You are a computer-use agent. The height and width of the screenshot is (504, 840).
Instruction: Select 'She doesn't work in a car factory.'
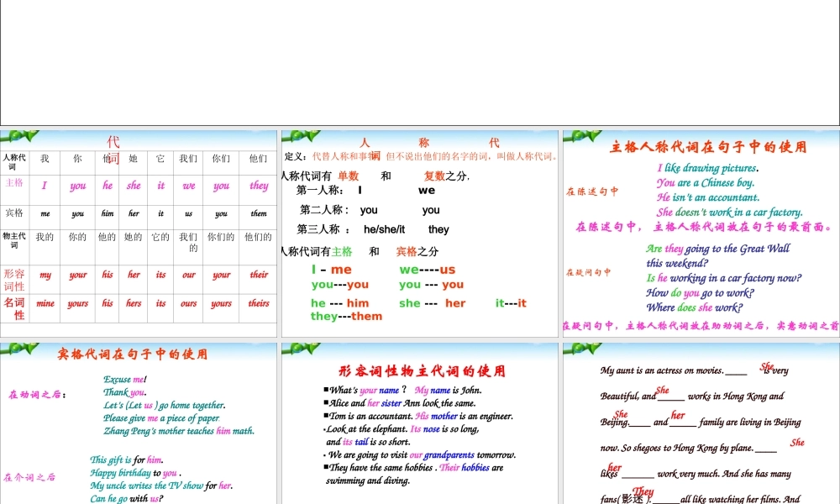point(730,212)
